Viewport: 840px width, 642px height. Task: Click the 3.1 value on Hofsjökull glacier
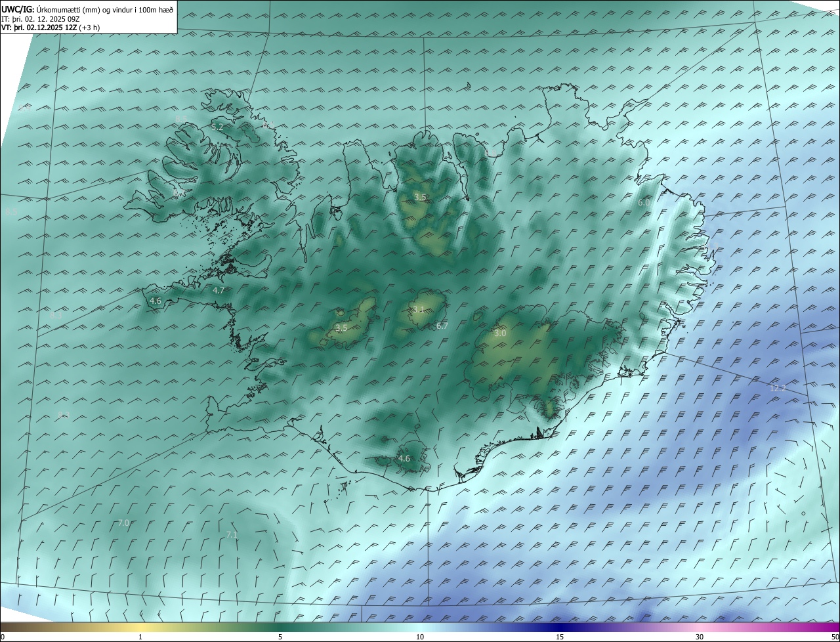click(419, 309)
